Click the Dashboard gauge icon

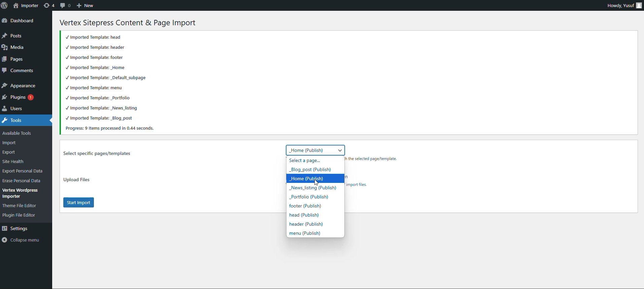(4, 21)
